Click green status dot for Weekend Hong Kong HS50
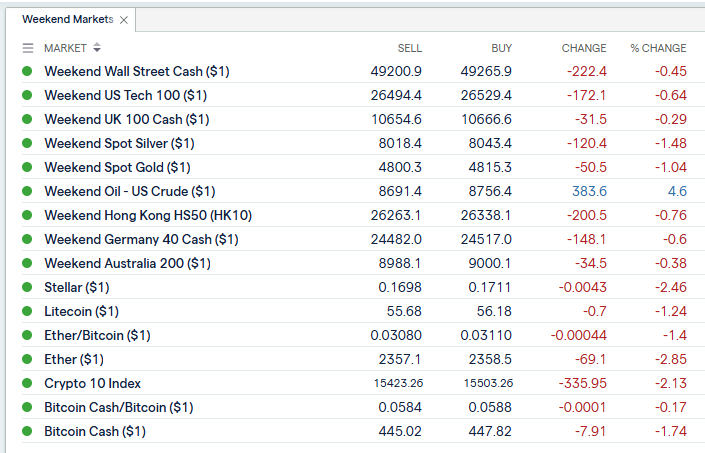705x453 pixels. [x=27, y=215]
